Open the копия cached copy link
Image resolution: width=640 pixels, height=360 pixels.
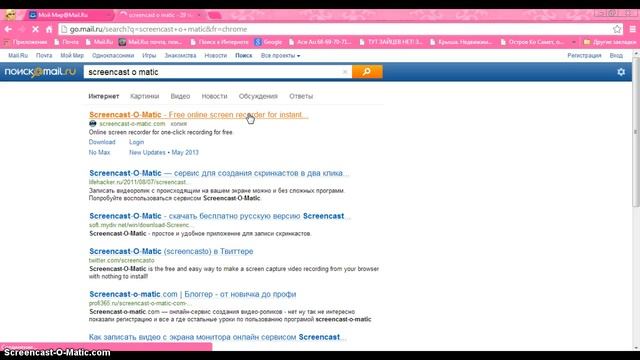point(179,124)
